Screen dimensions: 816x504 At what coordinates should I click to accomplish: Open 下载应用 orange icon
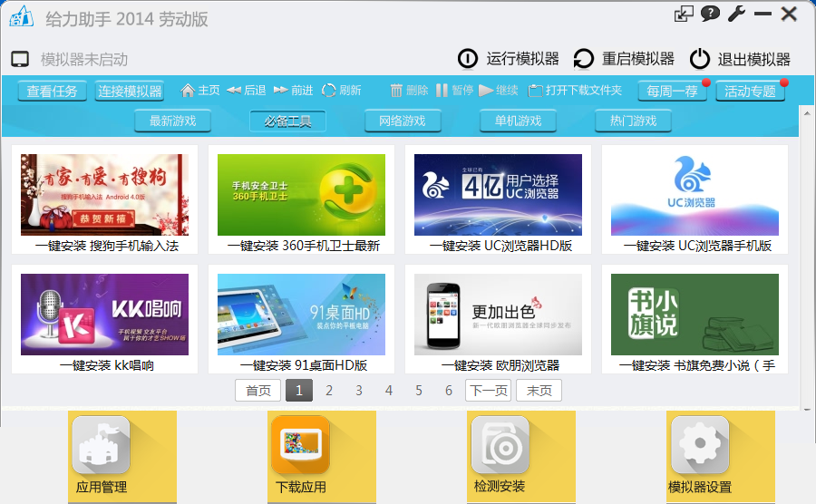point(301,445)
